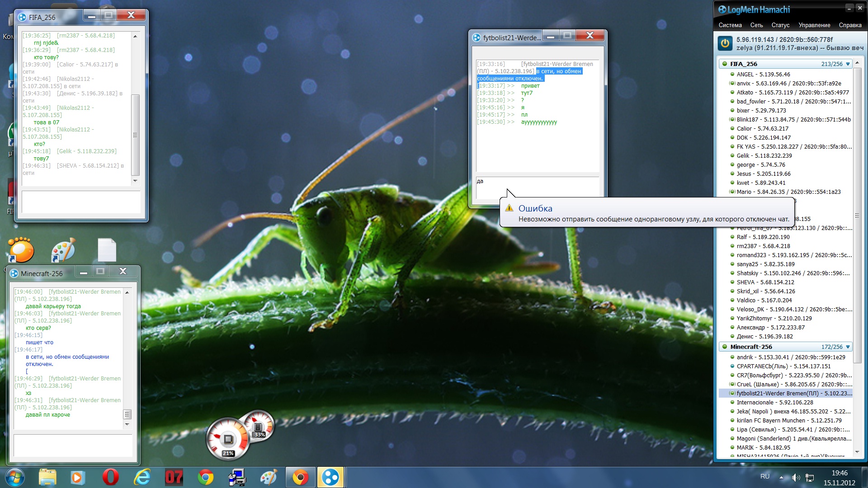The height and width of the screenshot is (488, 868).
Task: Launch Internet Explorer from the taskbar
Action: click(x=142, y=477)
